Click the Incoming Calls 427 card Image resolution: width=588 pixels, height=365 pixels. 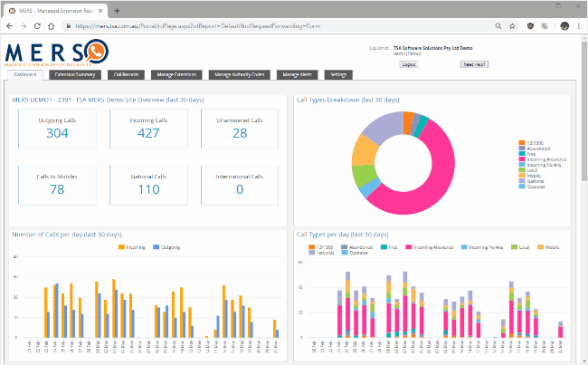click(148, 129)
